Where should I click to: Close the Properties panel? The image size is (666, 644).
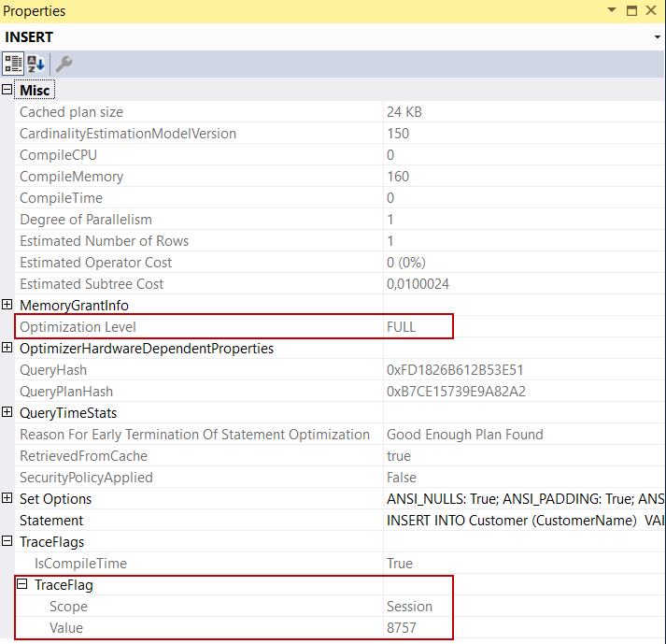(651, 10)
